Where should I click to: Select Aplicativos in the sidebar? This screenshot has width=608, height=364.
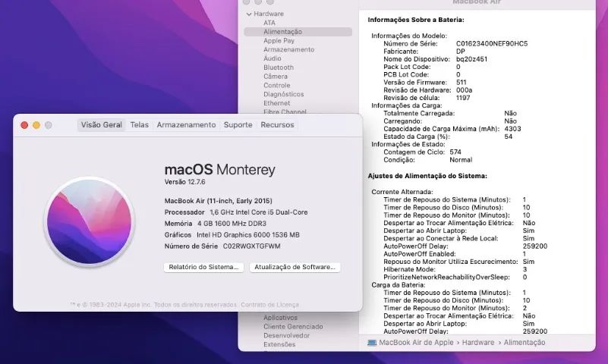point(280,318)
